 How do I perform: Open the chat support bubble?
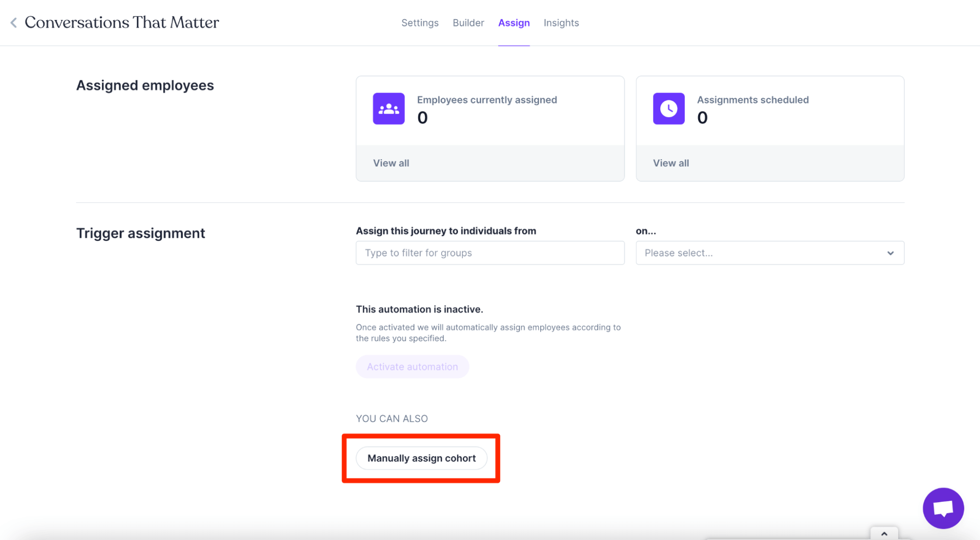click(943, 508)
